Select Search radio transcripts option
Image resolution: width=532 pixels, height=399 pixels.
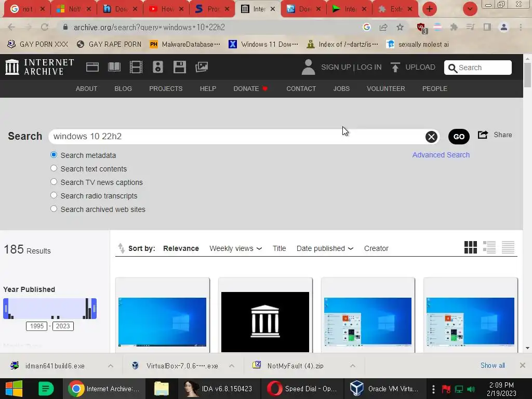(54, 195)
